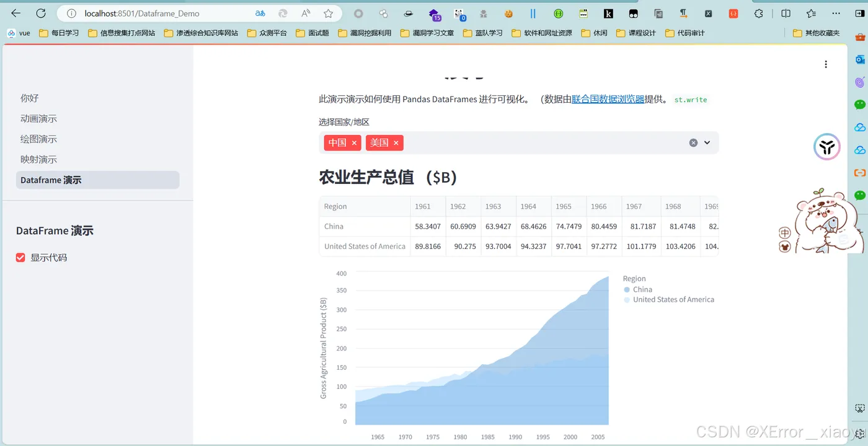The width and height of the screenshot is (868, 446).
Task: Open the 面试题 bookmarks folder
Action: point(312,33)
